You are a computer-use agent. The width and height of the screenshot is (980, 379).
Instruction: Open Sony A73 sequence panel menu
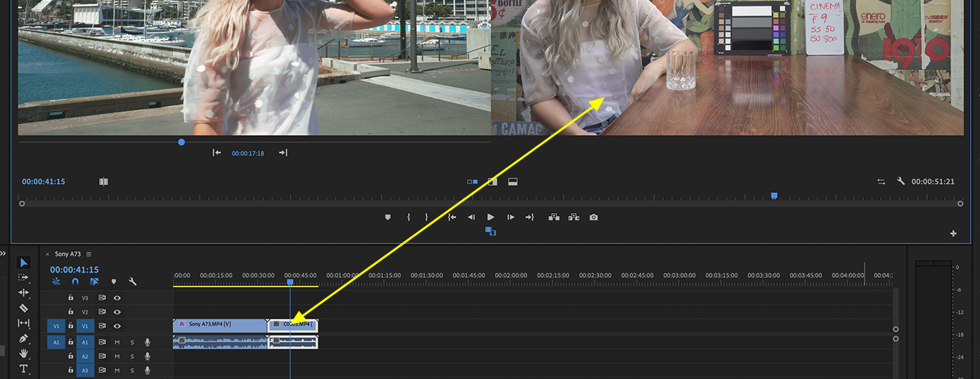click(89, 254)
